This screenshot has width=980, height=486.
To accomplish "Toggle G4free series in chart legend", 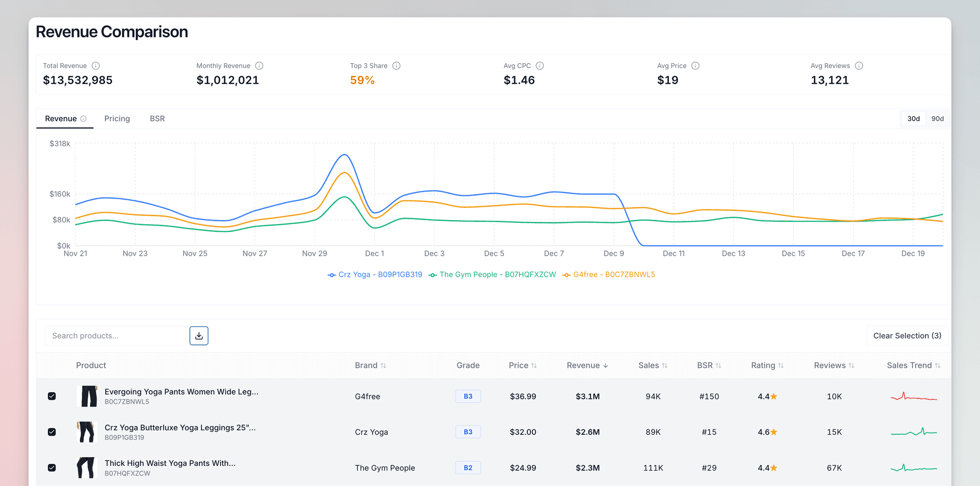I will 609,275.
